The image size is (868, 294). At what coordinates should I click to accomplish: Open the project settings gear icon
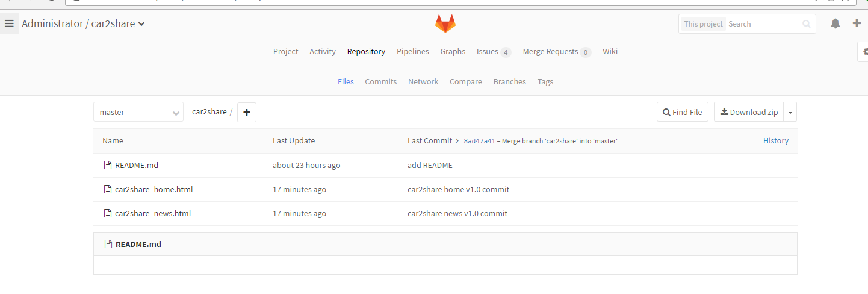864,52
